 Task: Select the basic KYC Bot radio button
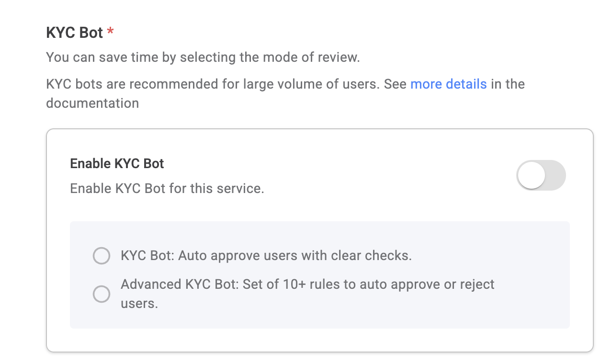[x=102, y=256]
